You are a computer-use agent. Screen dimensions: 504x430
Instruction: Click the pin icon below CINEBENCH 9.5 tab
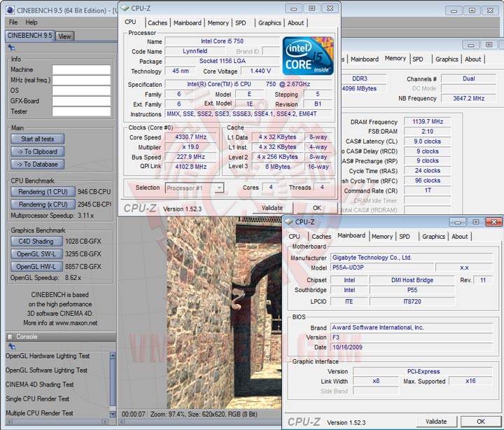click(11, 48)
